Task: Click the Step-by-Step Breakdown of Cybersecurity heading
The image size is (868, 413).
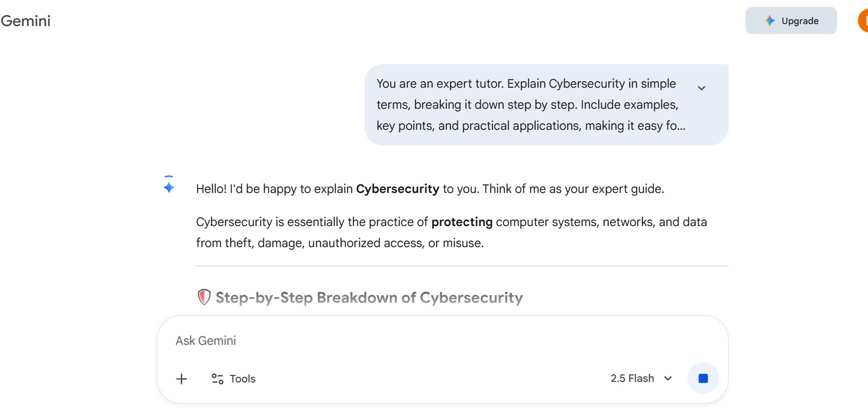Action: point(369,298)
